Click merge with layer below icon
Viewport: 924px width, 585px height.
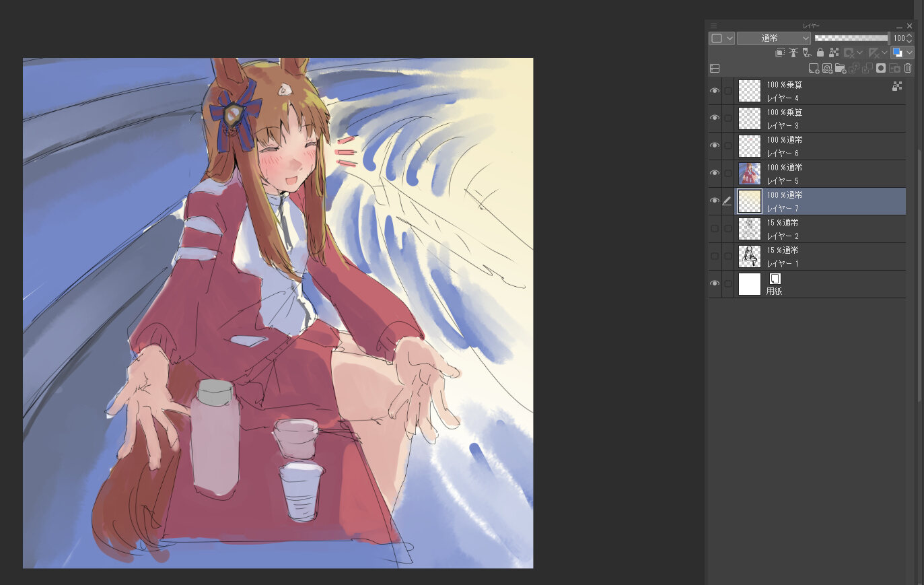tap(867, 68)
